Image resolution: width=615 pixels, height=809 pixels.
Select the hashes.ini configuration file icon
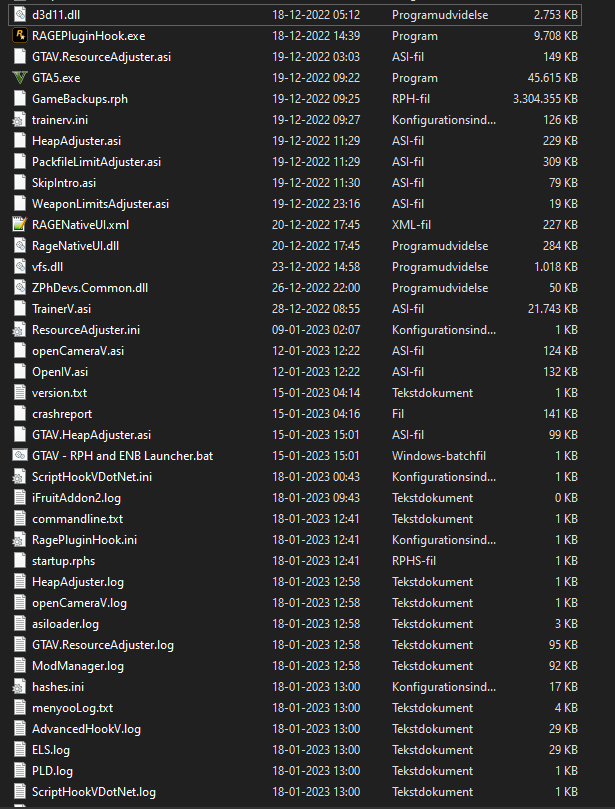pos(19,687)
